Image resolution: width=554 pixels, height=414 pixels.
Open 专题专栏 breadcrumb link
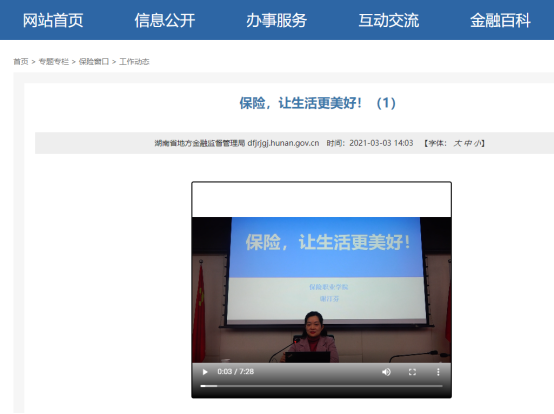[x=54, y=61]
